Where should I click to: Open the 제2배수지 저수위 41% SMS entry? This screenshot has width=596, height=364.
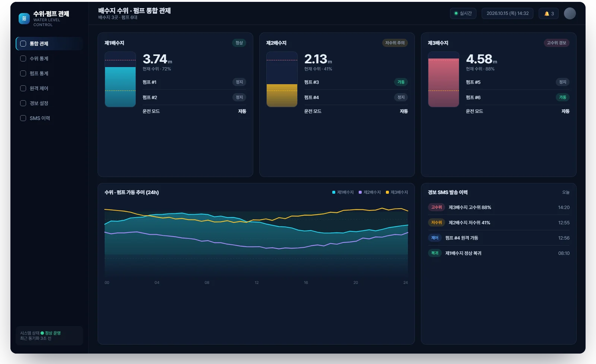(x=499, y=222)
